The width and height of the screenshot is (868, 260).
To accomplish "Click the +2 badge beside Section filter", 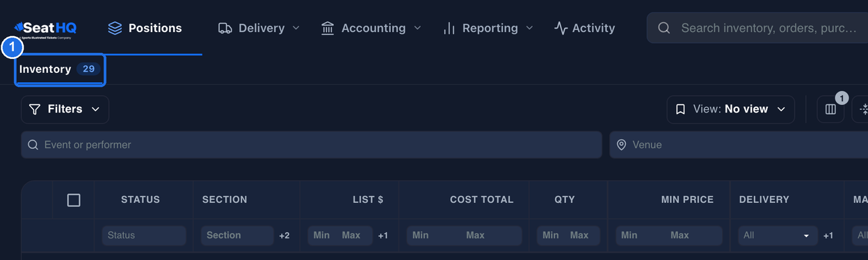I will tap(284, 236).
